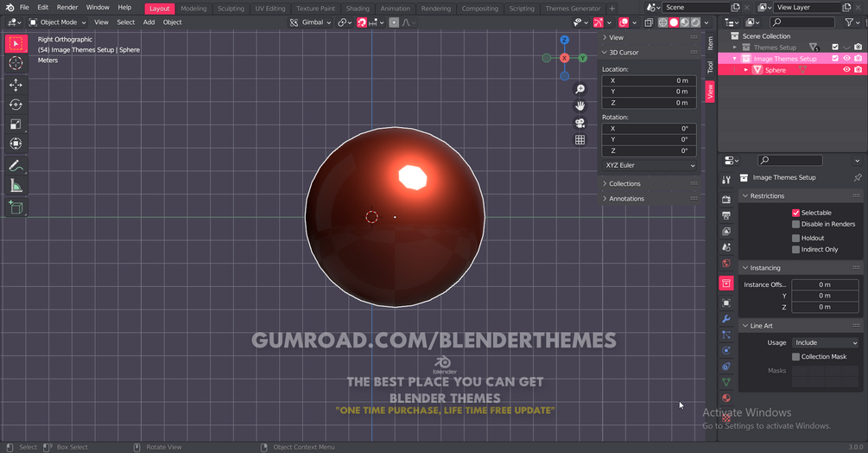Switch to solid viewport shading
Image resolution: width=868 pixels, height=453 pixels.
(x=674, y=22)
